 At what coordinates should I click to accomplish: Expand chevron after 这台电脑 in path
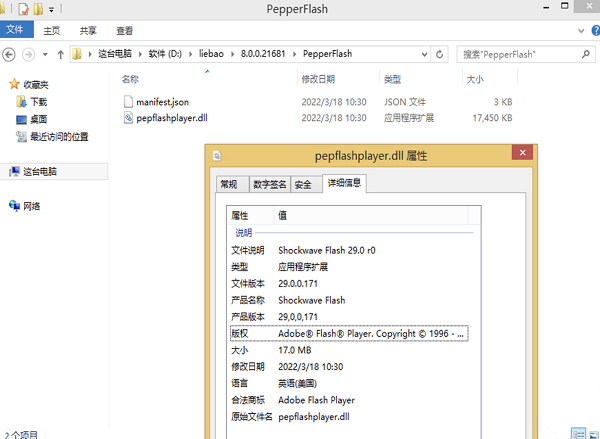[x=140, y=54]
